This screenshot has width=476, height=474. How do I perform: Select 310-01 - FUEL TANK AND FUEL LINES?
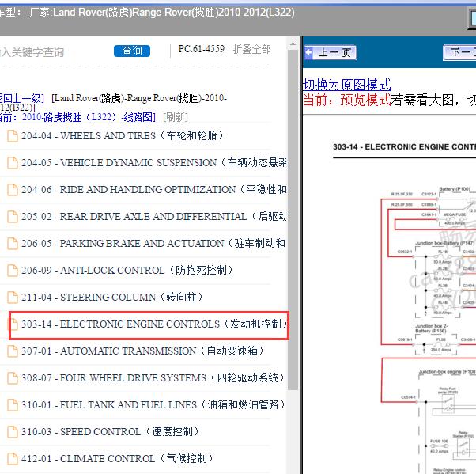[153, 404]
